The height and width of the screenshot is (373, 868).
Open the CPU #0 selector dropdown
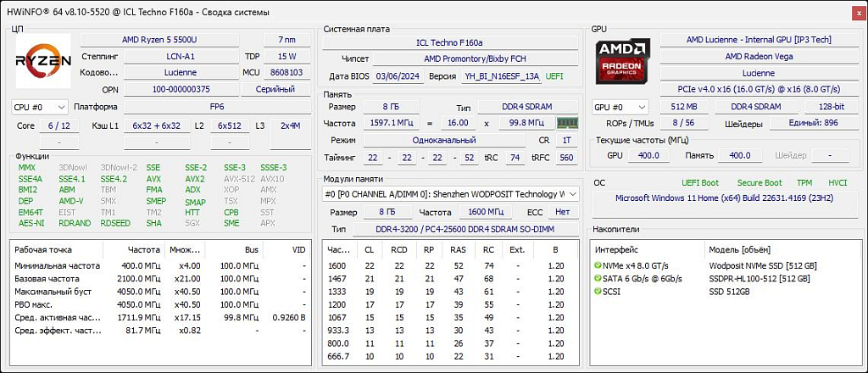click(39, 107)
